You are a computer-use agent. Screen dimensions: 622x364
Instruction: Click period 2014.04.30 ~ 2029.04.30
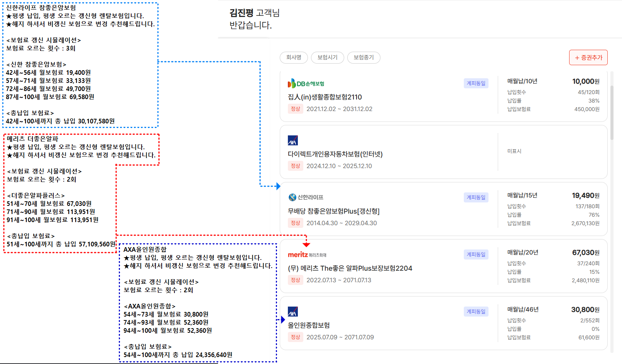[x=341, y=223]
